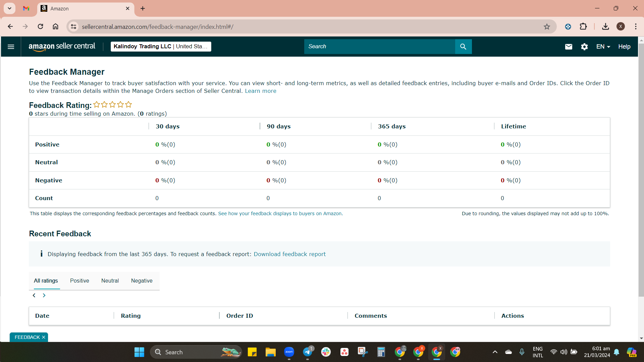The height and width of the screenshot is (362, 644).
Task: Reload the page
Action: pos(40,26)
